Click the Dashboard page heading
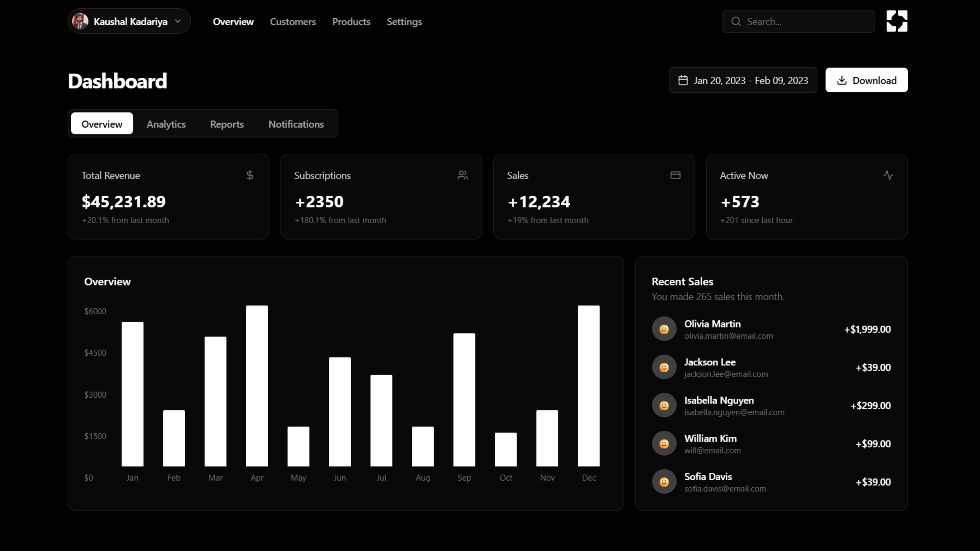980x551 pixels. (117, 81)
